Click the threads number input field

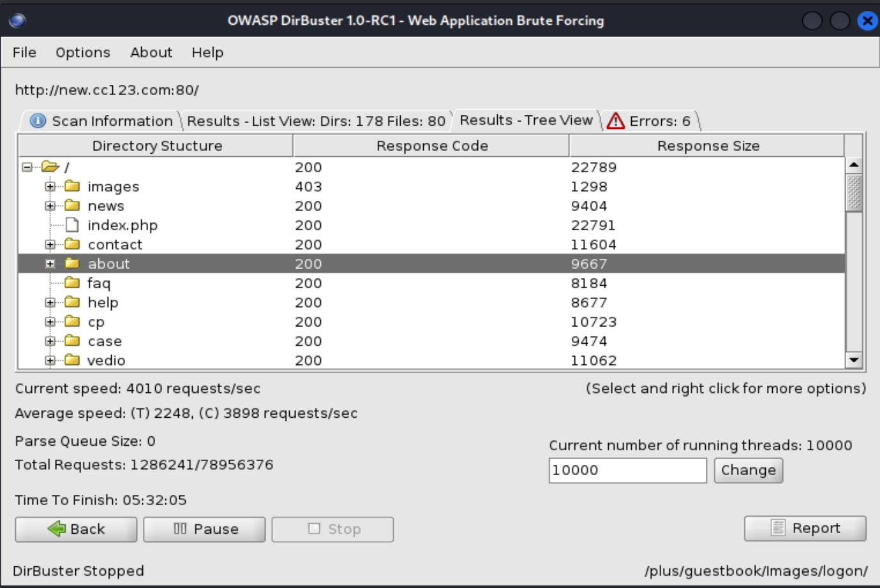(x=627, y=470)
